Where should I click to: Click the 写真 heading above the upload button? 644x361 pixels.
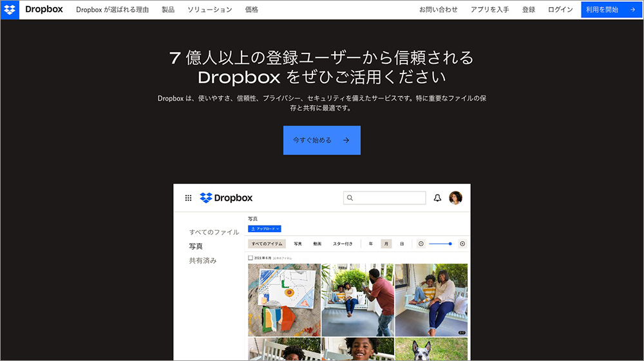252,219
